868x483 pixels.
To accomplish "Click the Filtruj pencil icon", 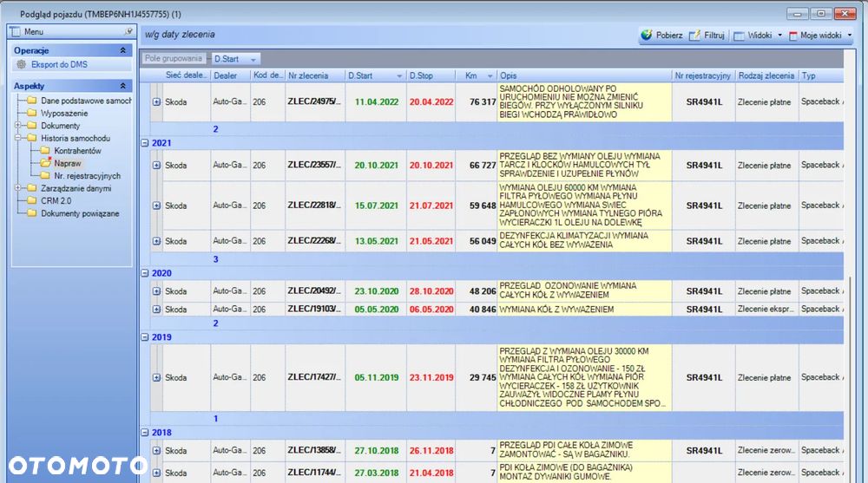I will 694,36.
